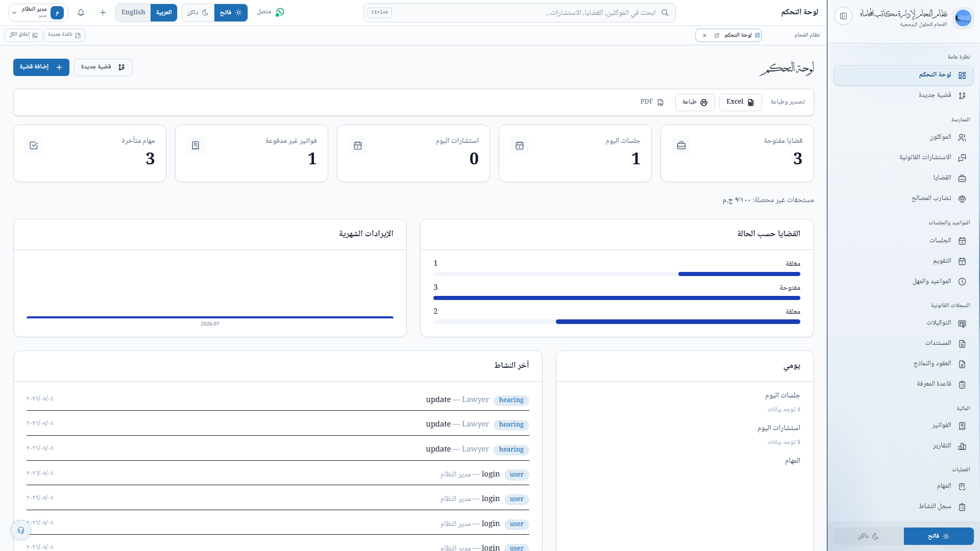Click the مفتوحة open cases progress bar

point(617,298)
